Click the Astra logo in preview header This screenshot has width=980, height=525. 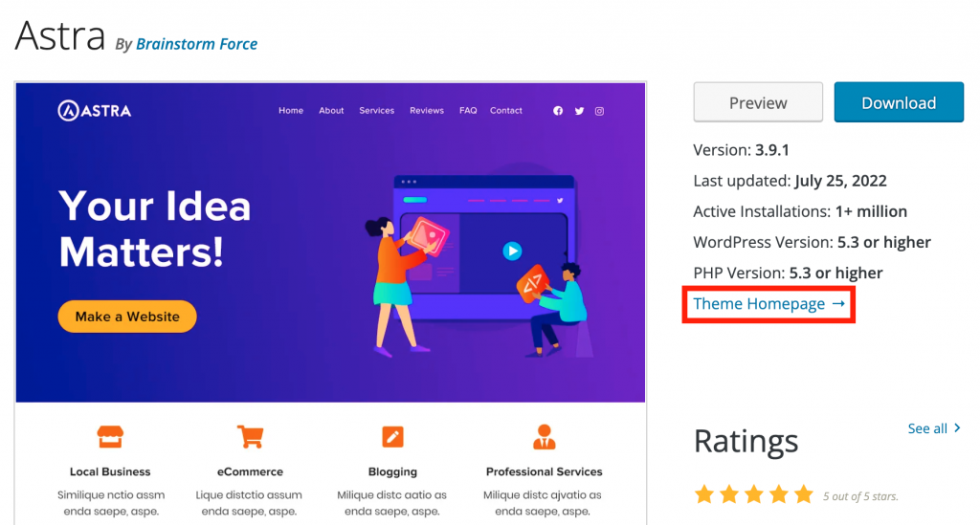click(95, 111)
